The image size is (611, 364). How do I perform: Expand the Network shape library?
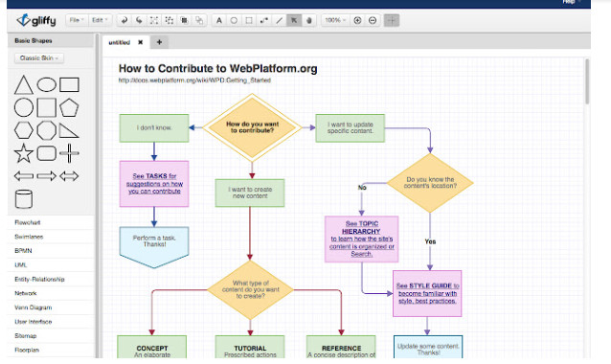51,293
